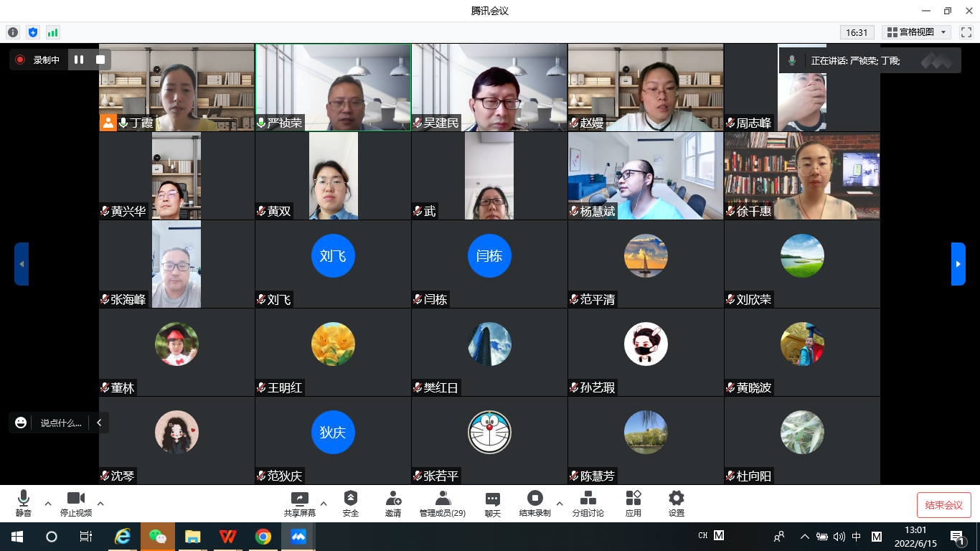The height and width of the screenshot is (551, 980).
Task: Pause the recording in the 录制中 bar
Action: [79, 60]
